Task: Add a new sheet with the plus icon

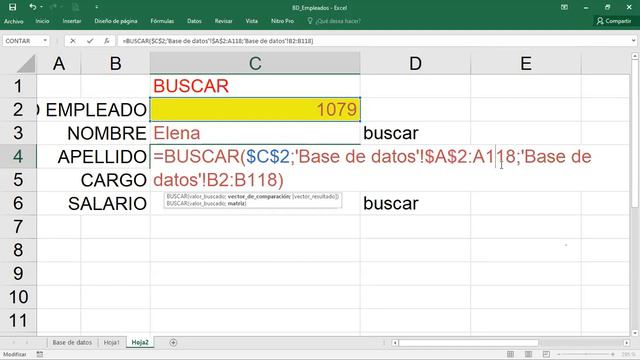Action: 173,342
